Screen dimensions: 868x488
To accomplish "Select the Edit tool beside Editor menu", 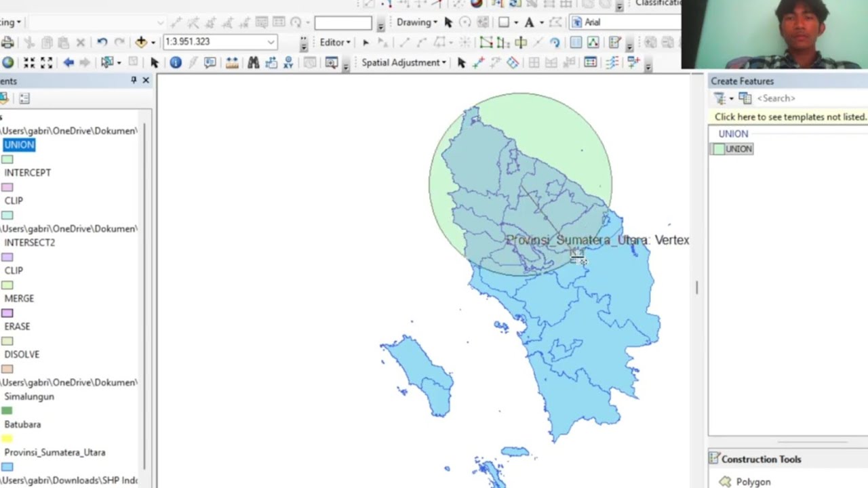I will click(x=366, y=42).
